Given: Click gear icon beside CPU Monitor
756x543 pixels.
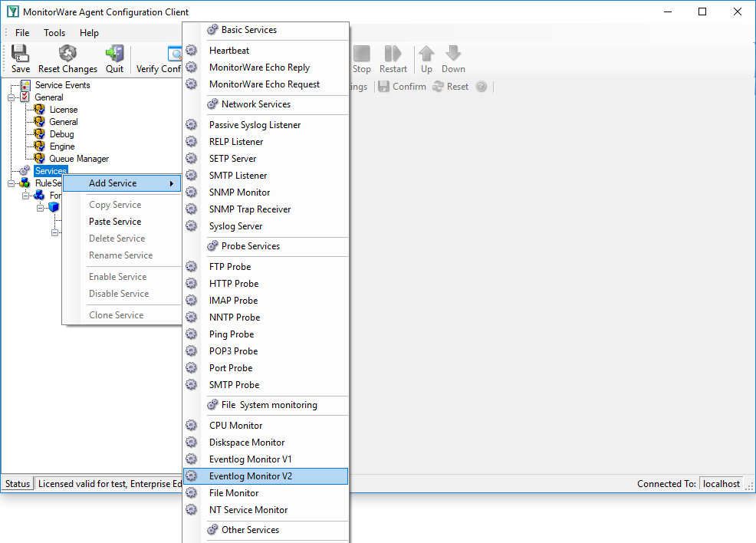Looking at the screenshot, I should (192, 425).
